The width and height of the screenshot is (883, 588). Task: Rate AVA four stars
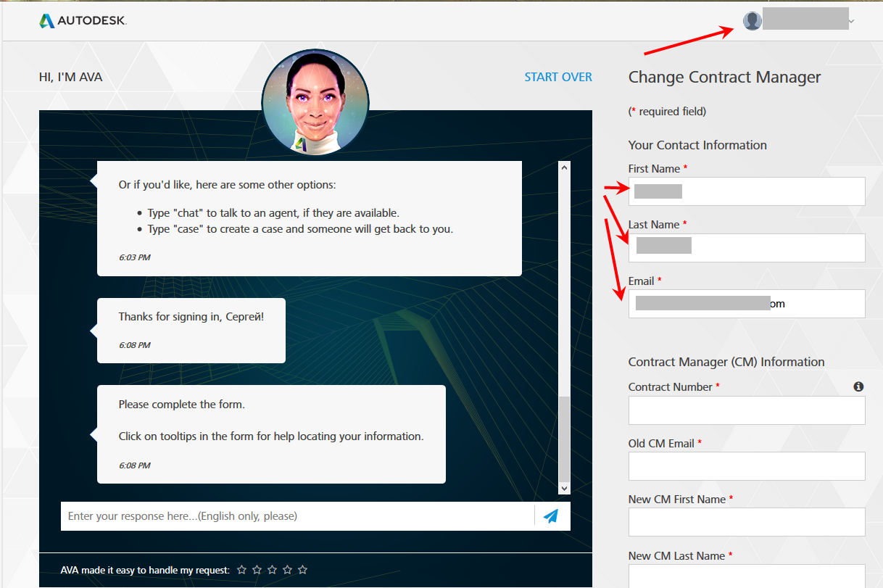point(288,570)
